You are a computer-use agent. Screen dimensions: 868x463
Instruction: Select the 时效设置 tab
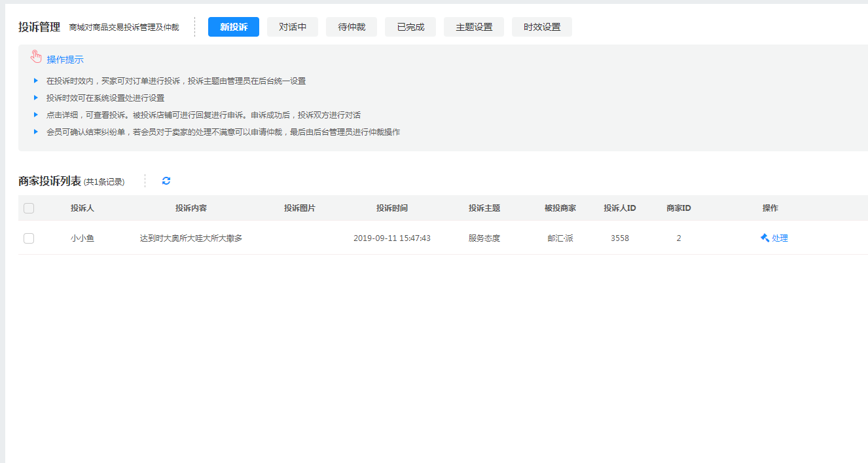[542, 27]
